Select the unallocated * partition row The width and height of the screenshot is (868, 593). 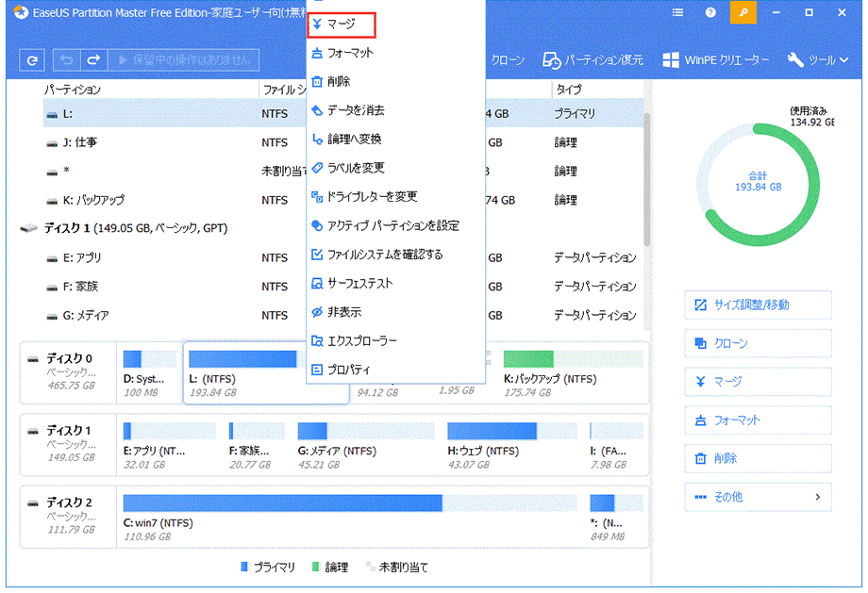pyautogui.click(x=343, y=171)
